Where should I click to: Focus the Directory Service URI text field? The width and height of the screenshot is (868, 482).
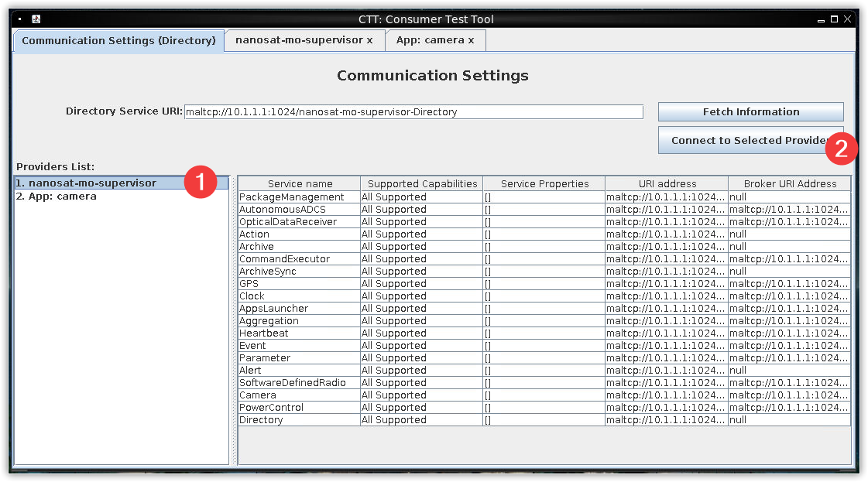tap(413, 112)
